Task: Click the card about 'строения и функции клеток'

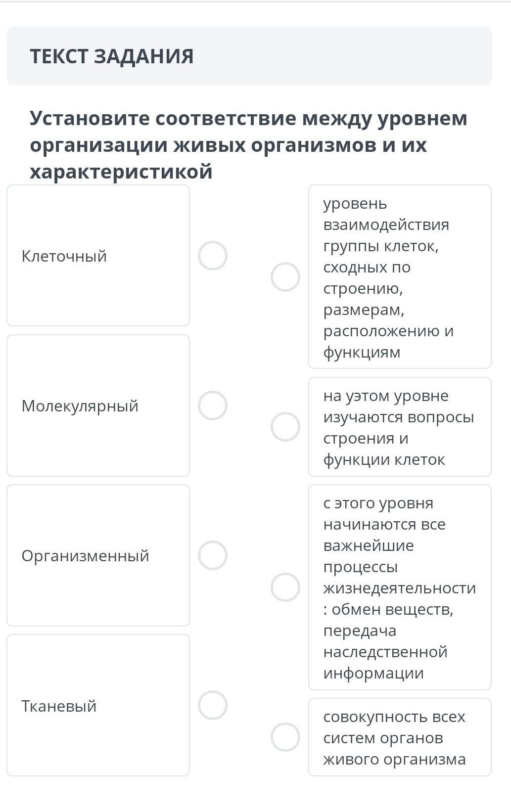Action: (x=400, y=427)
